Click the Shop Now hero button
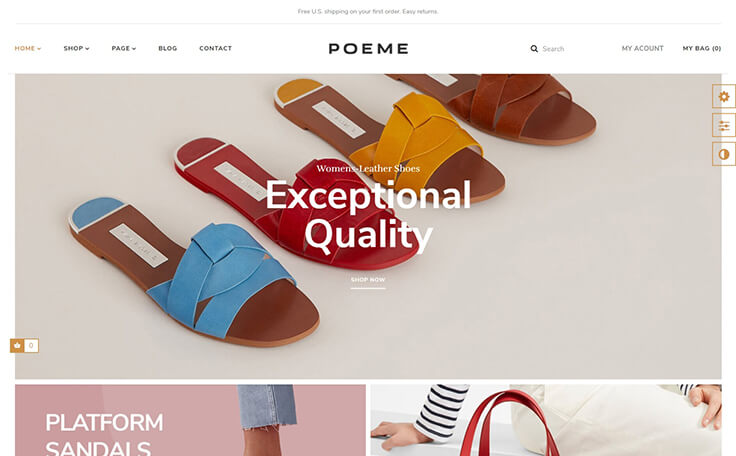Image resolution: width=736 pixels, height=456 pixels. tap(368, 280)
